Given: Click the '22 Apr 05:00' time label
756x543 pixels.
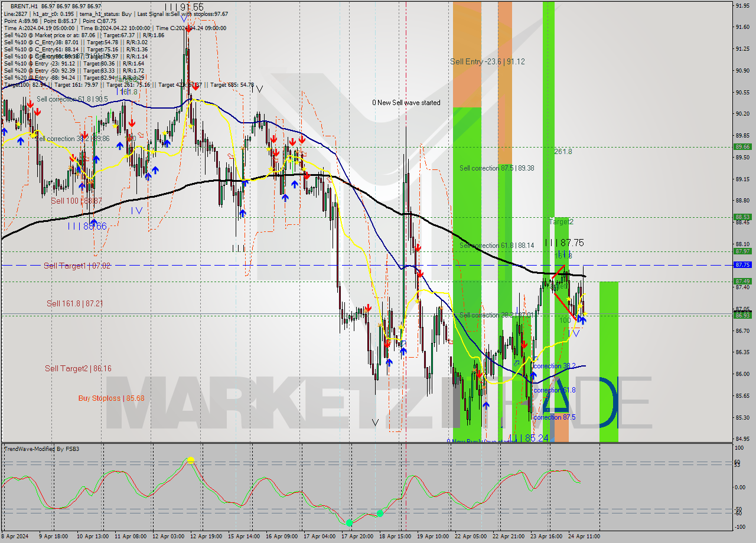Looking at the screenshot, I should click(470, 536).
